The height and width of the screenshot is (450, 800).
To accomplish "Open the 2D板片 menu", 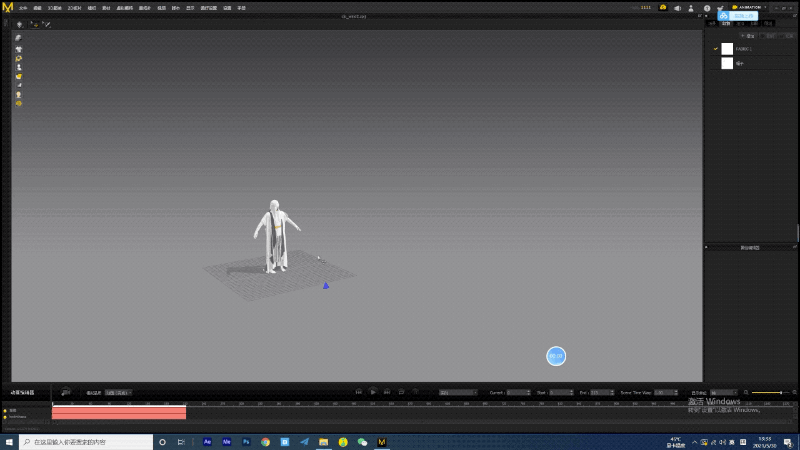I will pyautogui.click(x=74, y=8).
